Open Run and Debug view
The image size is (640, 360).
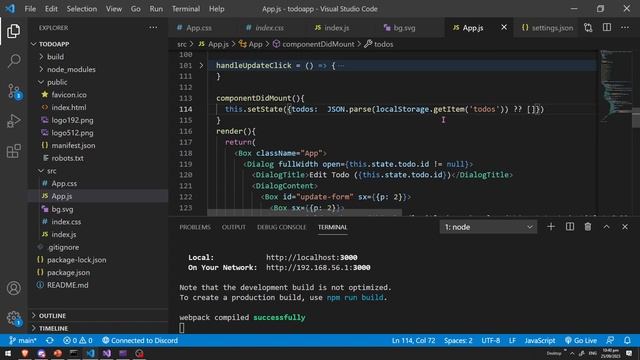[14, 121]
